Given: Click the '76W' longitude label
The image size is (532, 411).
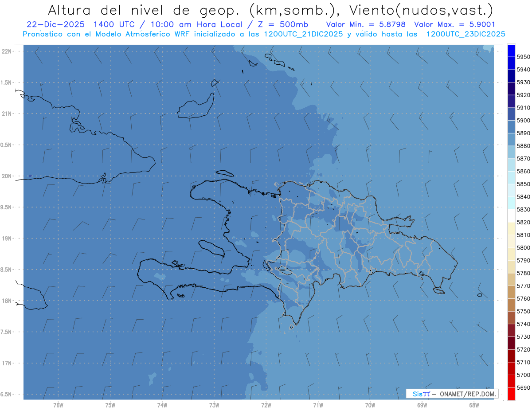Looking at the screenshot, I should coord(58,405).
